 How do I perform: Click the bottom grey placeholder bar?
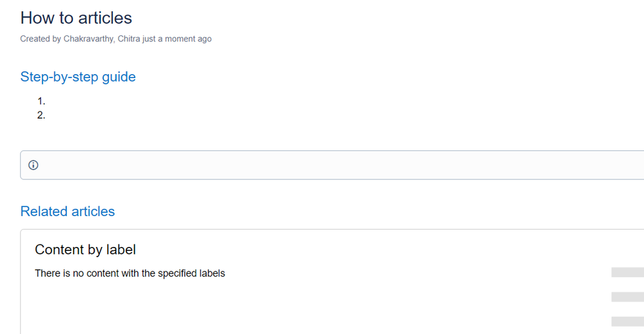tap(628, 322)
